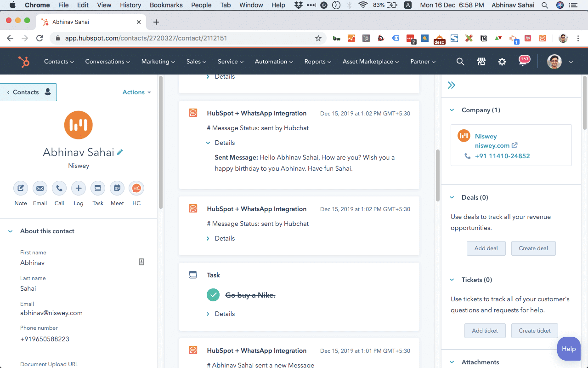Open a new browser tab

(x=156, y=22)
